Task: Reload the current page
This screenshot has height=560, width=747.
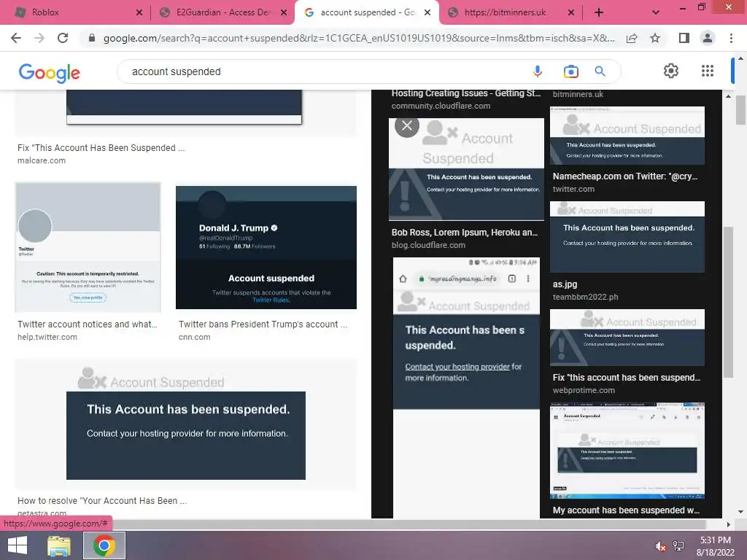Action: 63,38
